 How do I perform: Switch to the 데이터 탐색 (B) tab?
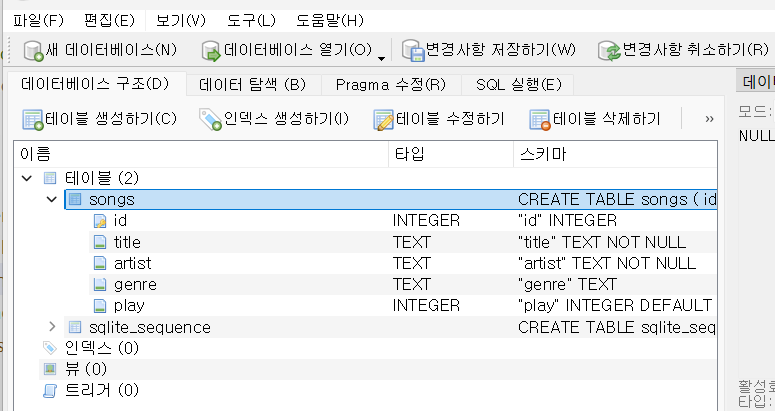[252, 85]
